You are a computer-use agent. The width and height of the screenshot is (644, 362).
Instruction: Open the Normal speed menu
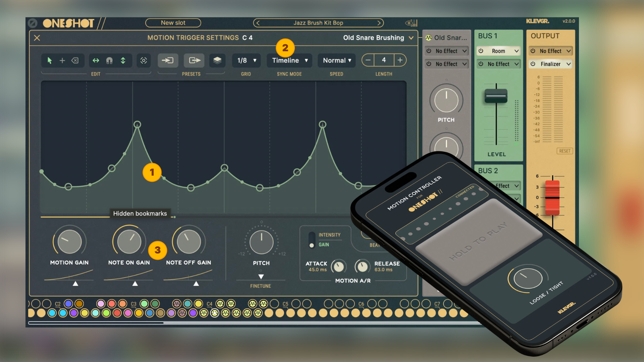pyautogui.click(x=336, y=60)
